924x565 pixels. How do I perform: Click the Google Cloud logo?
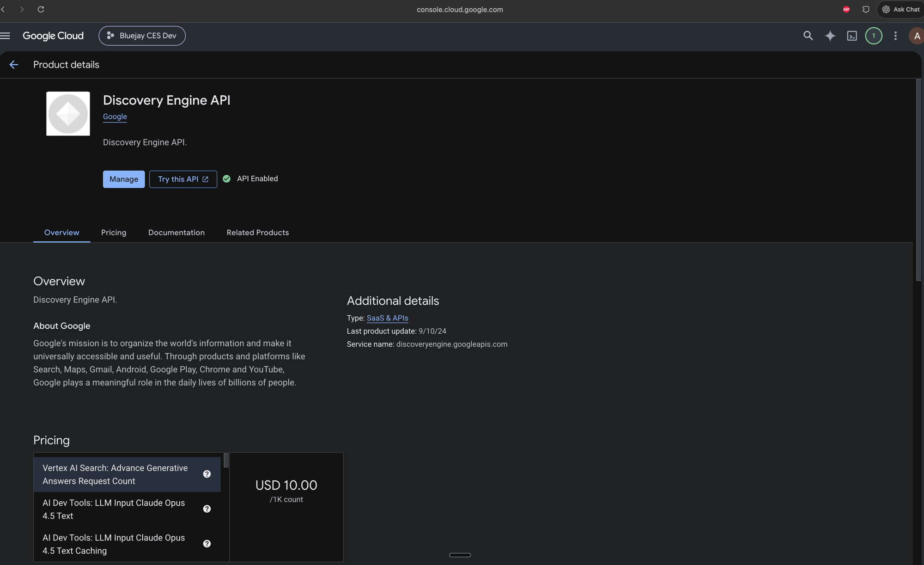coord(53,36)
